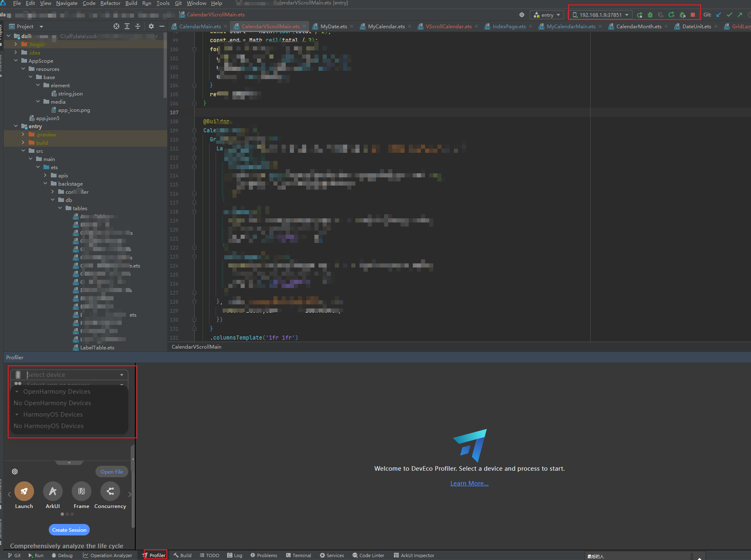
Task: Open the Refactor menu
Action: [x=110, y=3]
